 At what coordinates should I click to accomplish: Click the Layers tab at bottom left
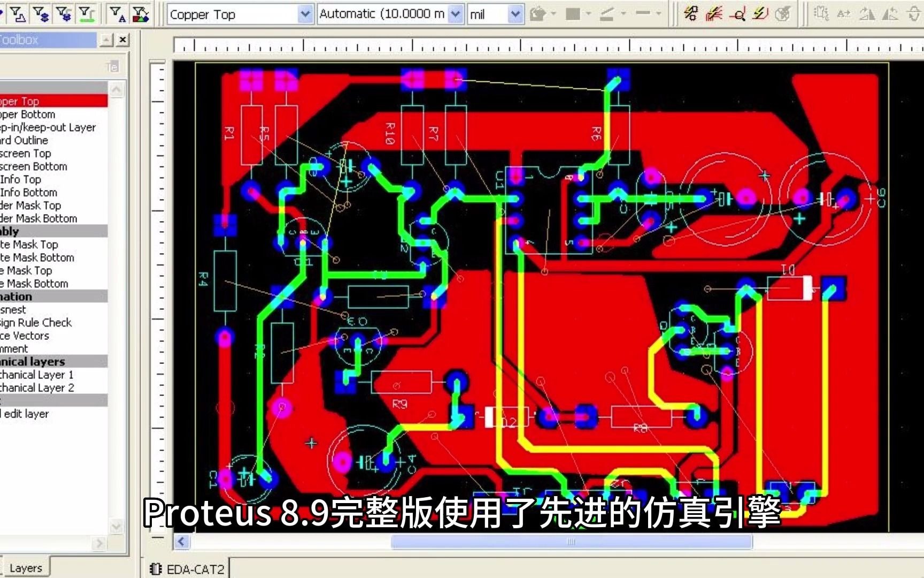(x=25, y=567)
